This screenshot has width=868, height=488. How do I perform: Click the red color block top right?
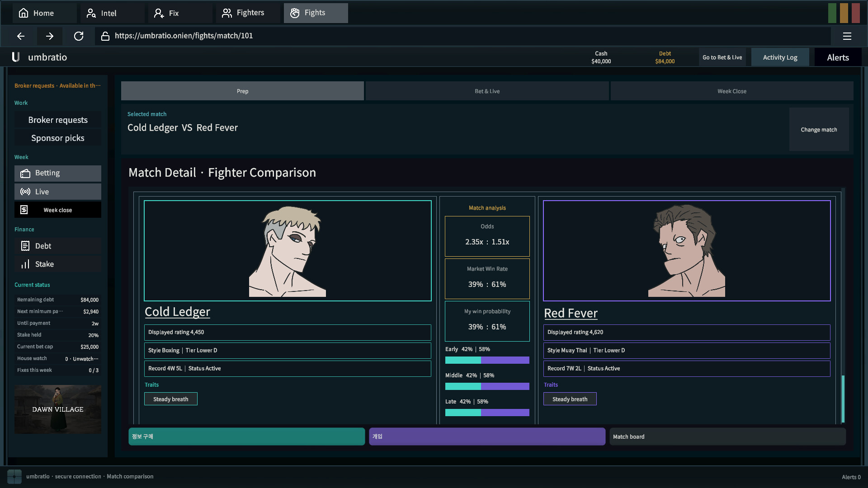pos(856,13)
